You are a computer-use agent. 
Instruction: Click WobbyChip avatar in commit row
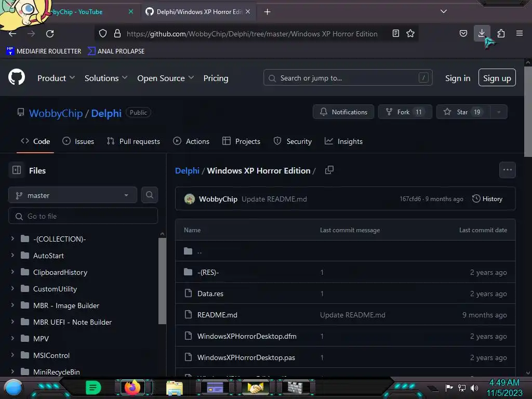pyautogui.click(x=190, y=199)
